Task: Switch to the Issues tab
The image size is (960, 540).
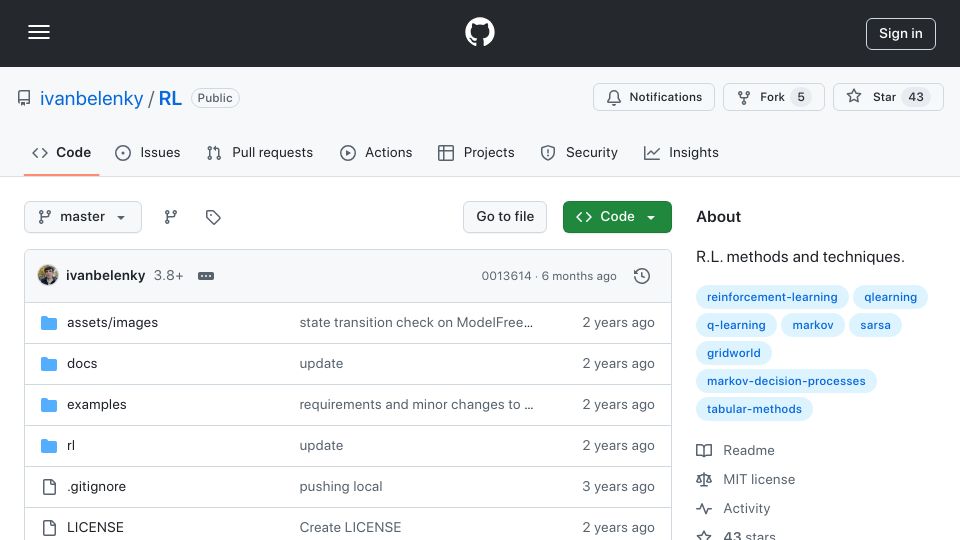Action: tap(148, 152)
